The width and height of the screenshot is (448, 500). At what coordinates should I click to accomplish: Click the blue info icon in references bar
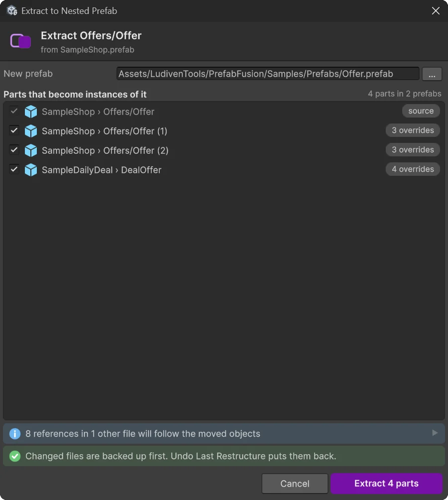point(14,434)
